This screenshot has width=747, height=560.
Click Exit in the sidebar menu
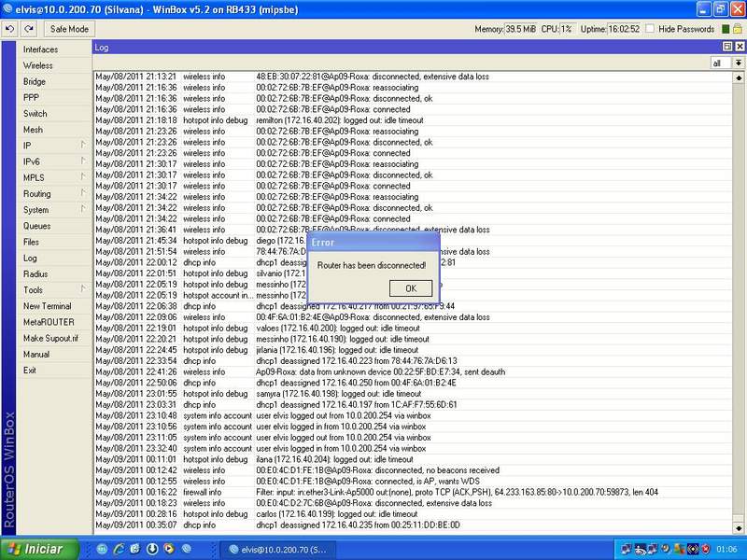(x=53, y=370)
